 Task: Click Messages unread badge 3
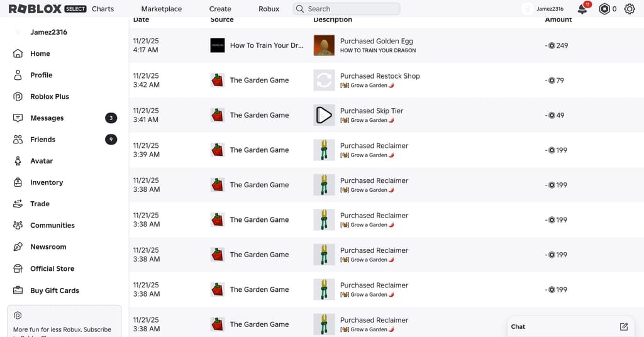111,118
